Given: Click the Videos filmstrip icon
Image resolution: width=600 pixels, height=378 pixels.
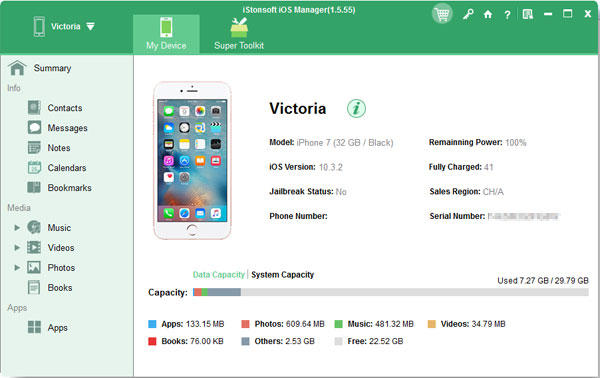Looking at the screenshot, I should click(34, 248).
